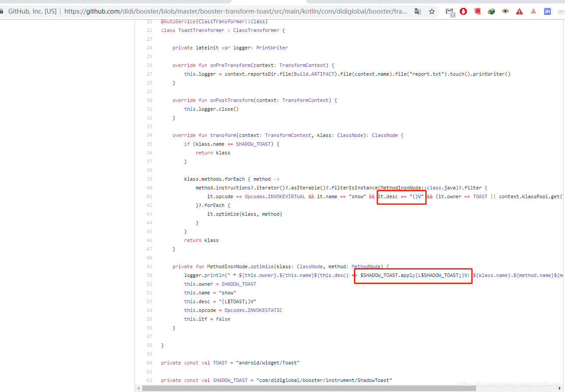The width and height of the screenshot is (565, 392).
Task: Open the red stop-hand ad blocker extension
Action: pos(463,11)
